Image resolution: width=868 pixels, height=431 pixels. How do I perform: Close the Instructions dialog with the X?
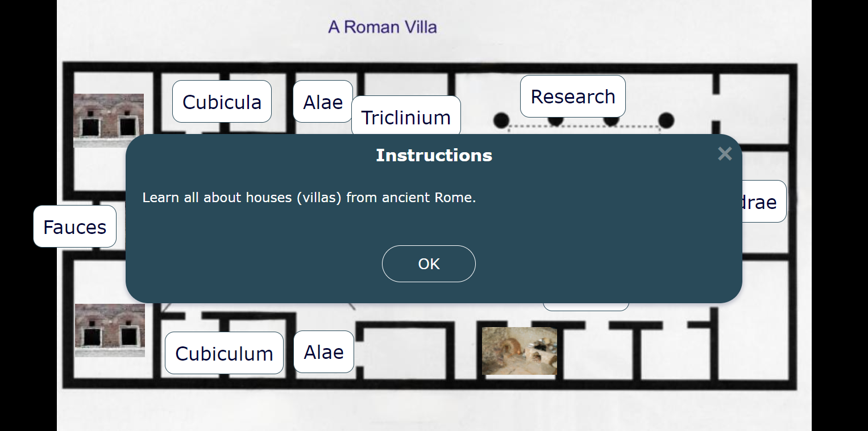(724, 153)
